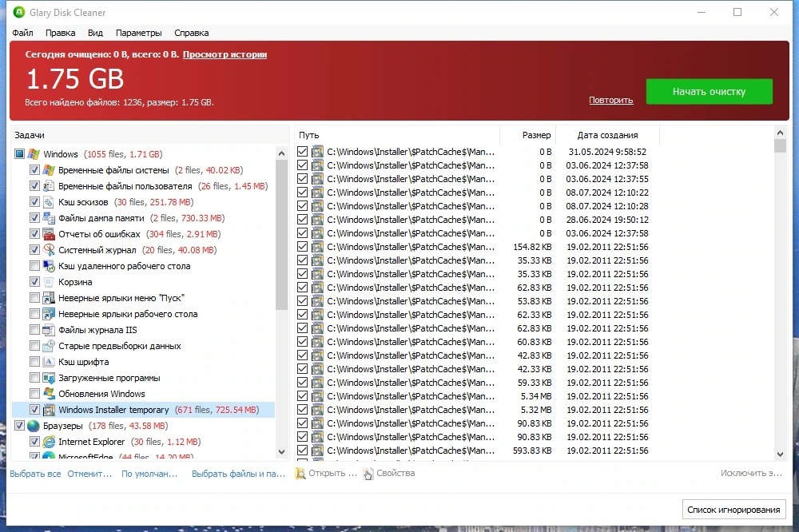Click the Исключить э… link
Image resolution: width=799 pixels, height=532 pixels.
(x=751, y=474)
